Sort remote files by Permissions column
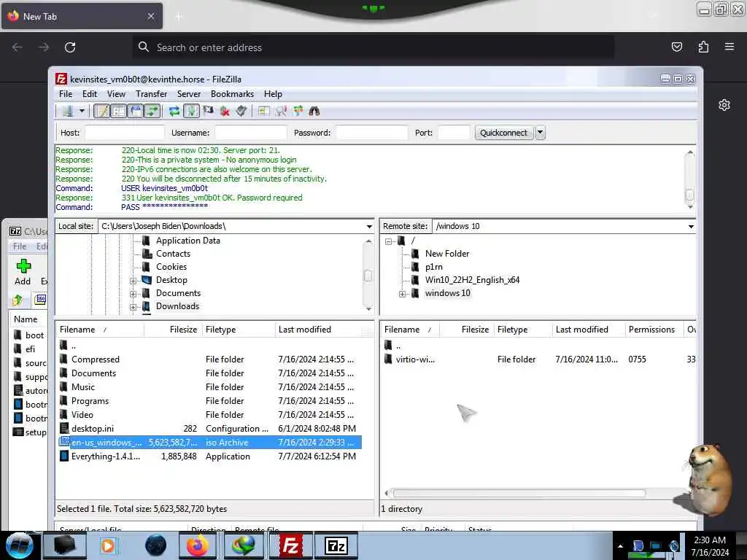Viewport: 747px width, 560px height. click(x=654, y=330)
